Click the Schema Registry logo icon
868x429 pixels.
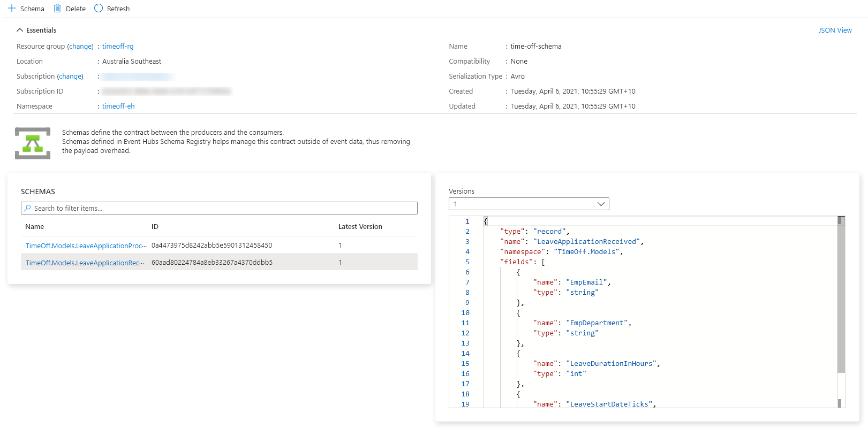(x=33, y=143)
